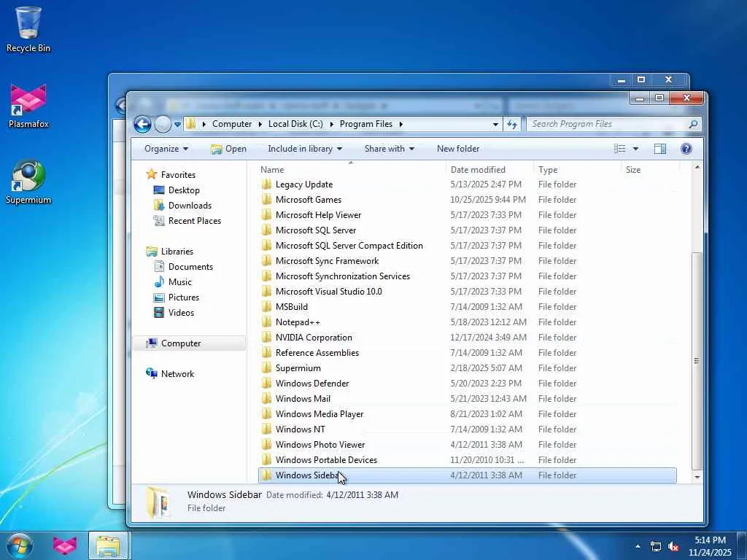Viewport: 747px width, 560px height.
Task: Click the Forward navigation arrow
Action: (x=163, y=124)
